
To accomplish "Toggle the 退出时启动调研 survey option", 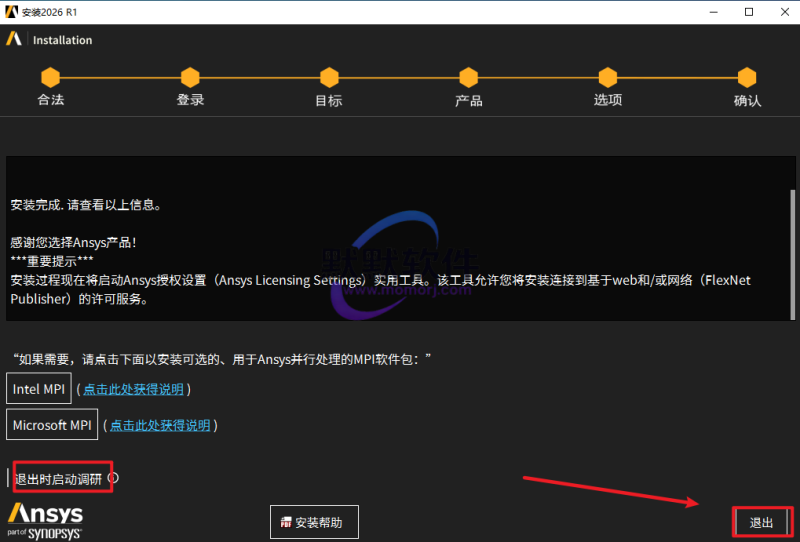I will [x=58, y=479].
